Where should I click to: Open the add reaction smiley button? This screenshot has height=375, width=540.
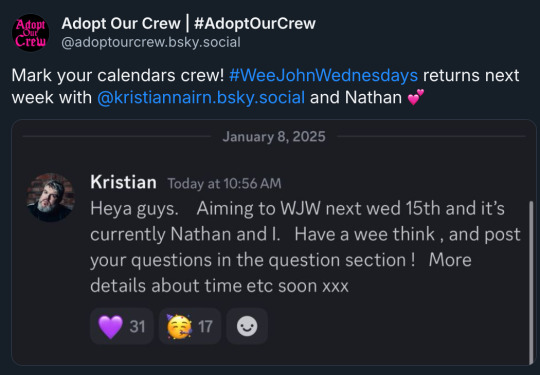[x=247, y=326]
